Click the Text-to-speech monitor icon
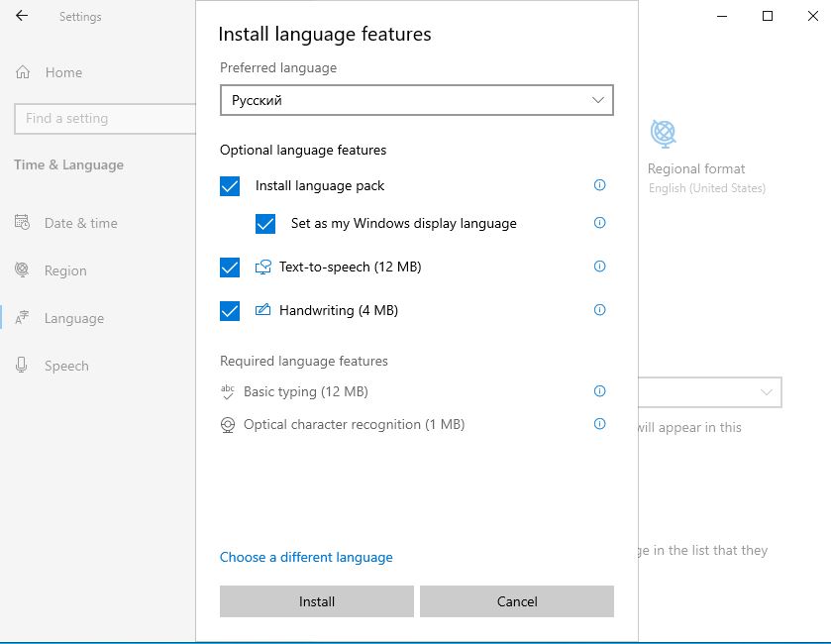Viewport: 831px width, 644px height. coord(263,267)
